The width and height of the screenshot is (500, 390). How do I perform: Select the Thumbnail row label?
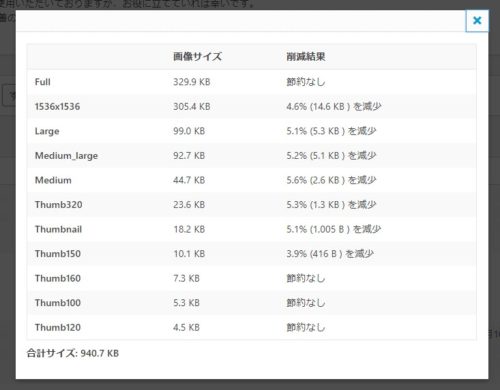[58, 229]
